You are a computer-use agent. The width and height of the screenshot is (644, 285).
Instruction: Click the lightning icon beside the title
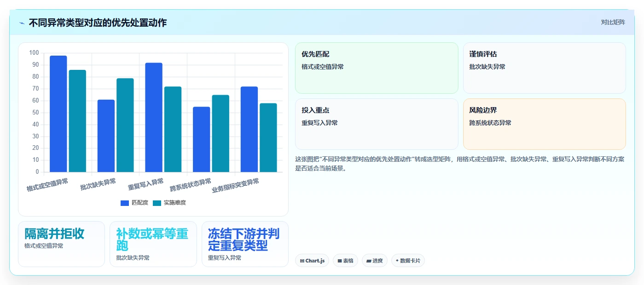22,23
